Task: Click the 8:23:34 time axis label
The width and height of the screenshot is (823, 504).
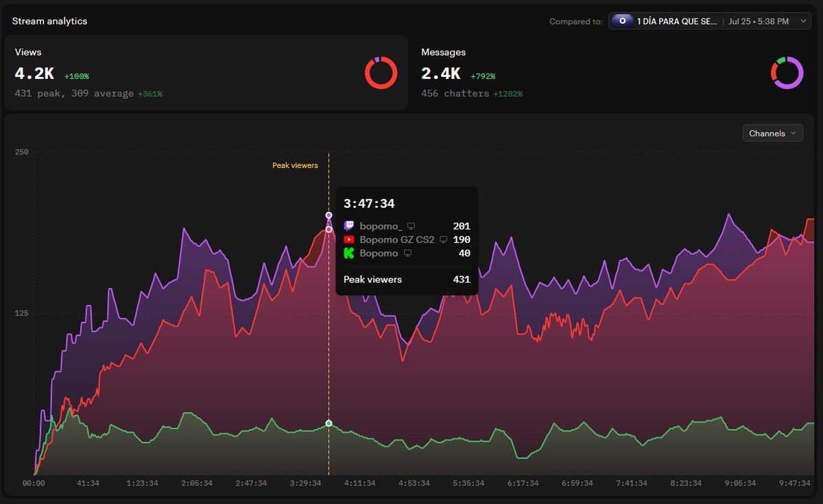Action: click(686, 483)
